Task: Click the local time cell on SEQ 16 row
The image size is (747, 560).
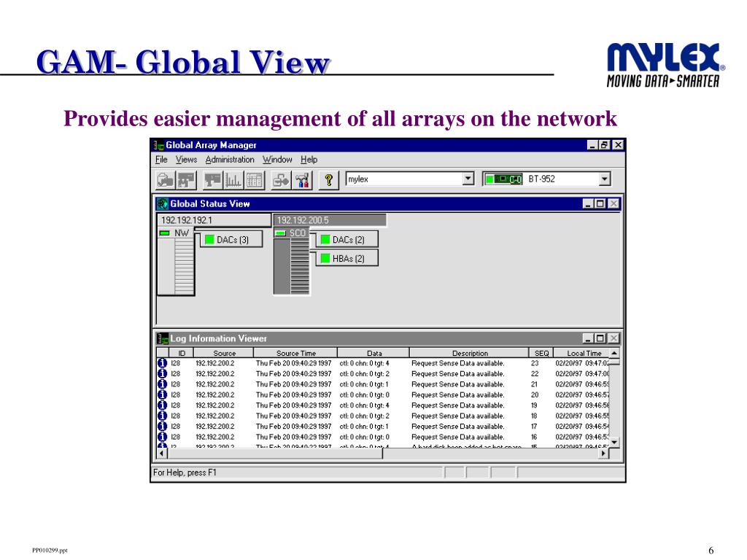Action: (582, 437)
